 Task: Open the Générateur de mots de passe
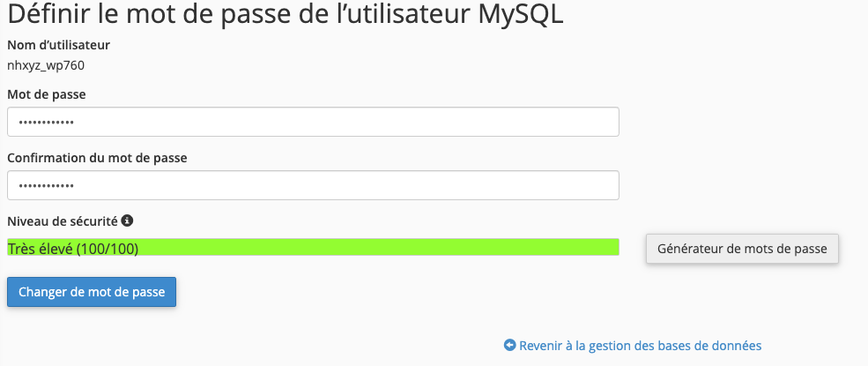tap(742, 249)
